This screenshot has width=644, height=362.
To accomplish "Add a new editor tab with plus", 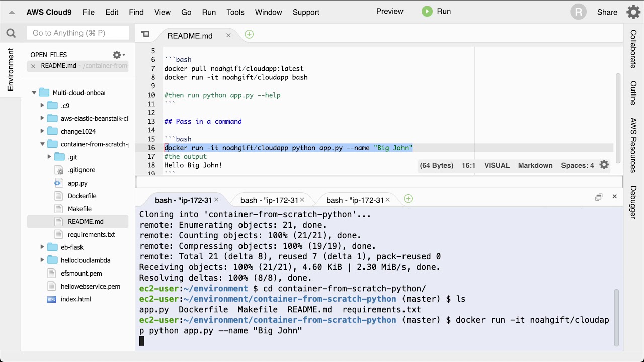I will (x=249, y=34).
